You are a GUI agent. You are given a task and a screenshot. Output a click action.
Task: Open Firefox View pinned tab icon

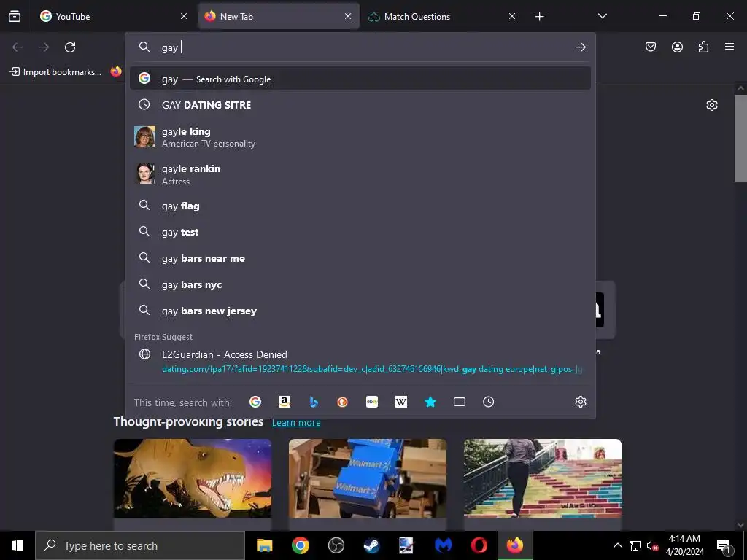coord(15,16)
